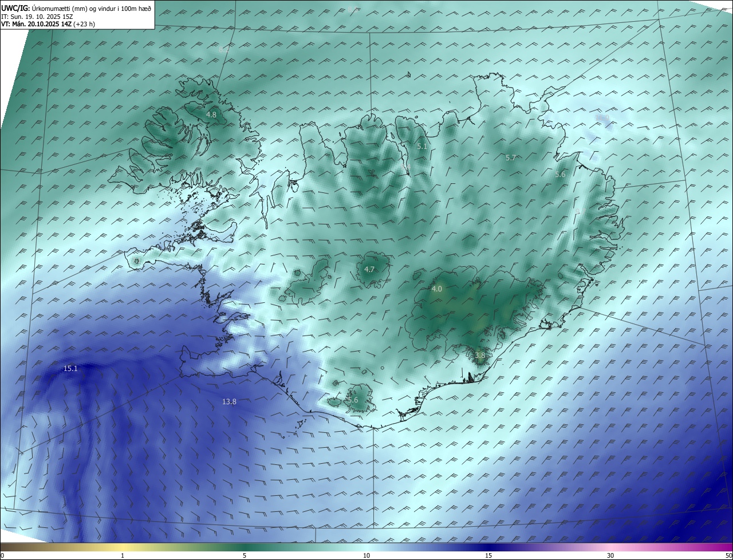Click the 5.7 value label

coord(511,157)
